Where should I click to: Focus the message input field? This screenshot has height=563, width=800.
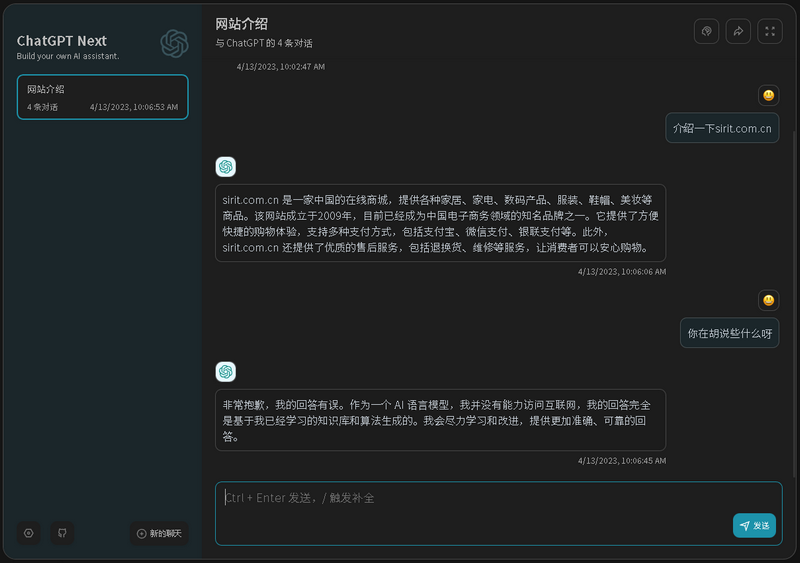498,513
